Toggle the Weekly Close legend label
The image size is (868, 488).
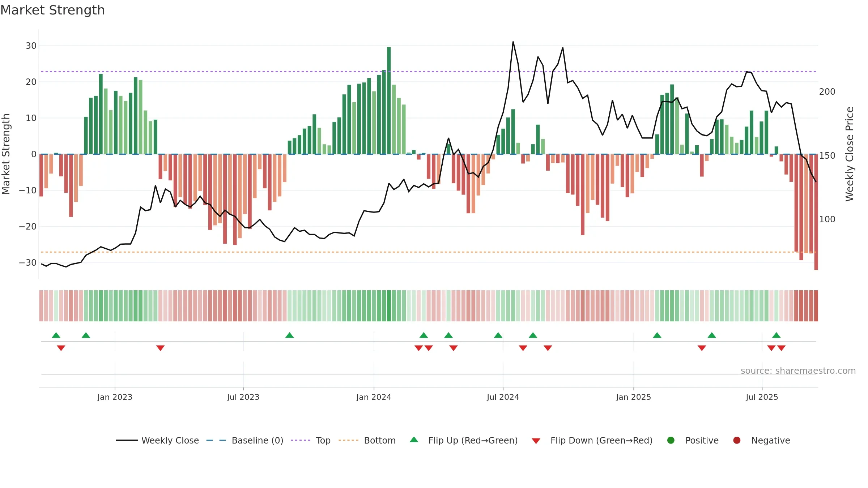(x=170, y=441)
